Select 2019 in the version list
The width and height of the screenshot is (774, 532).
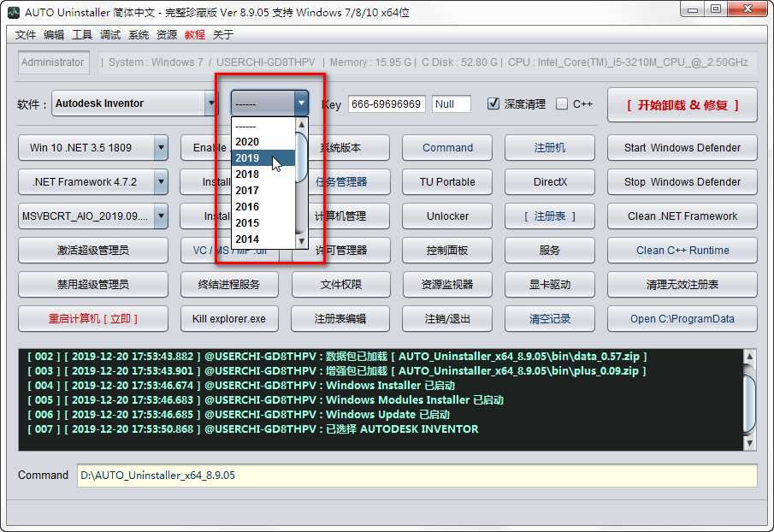pyautogui.click(x=263, y=158)
